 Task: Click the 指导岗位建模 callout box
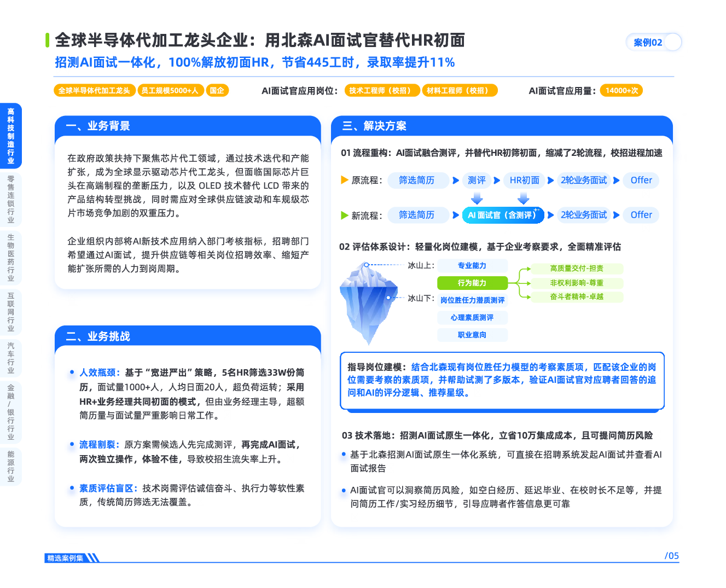coord(502,381)
